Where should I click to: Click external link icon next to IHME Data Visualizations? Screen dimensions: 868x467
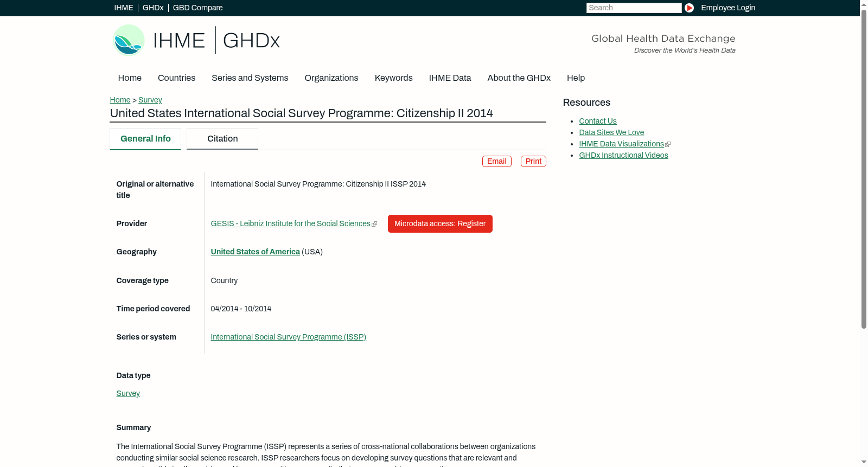pyautogui.click(x=668, y=144)
